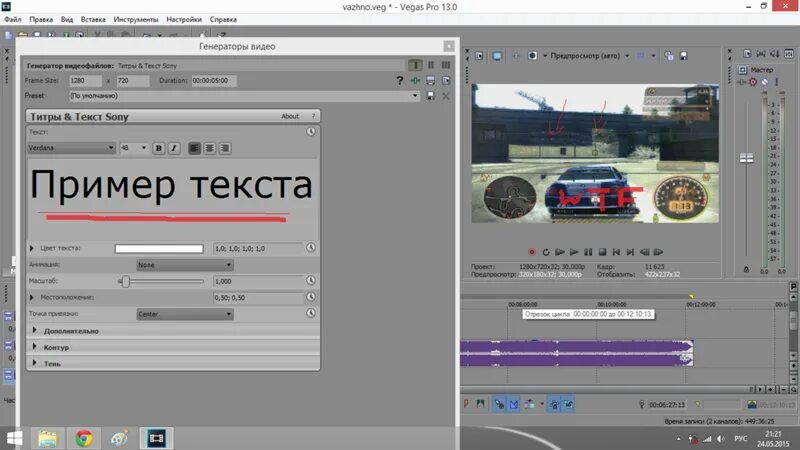Open the Verdana font dropdown
Screen dimensions: 800x450
tap(71, 148)
